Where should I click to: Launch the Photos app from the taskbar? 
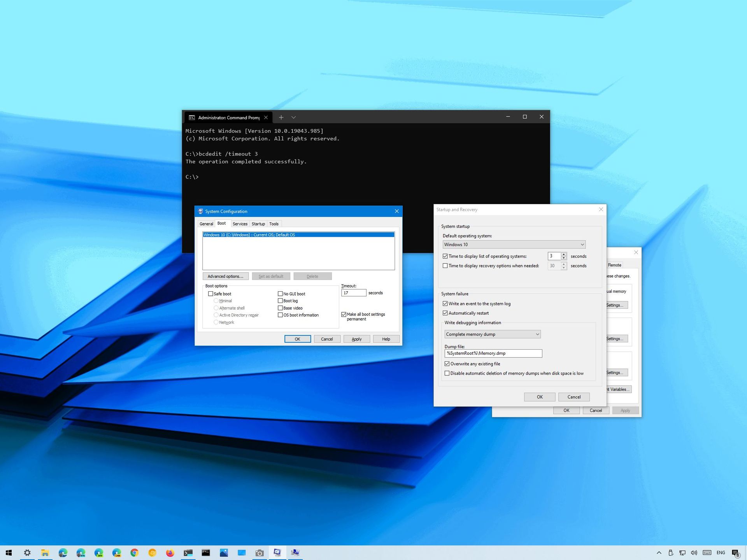click(x=224, y=553)
